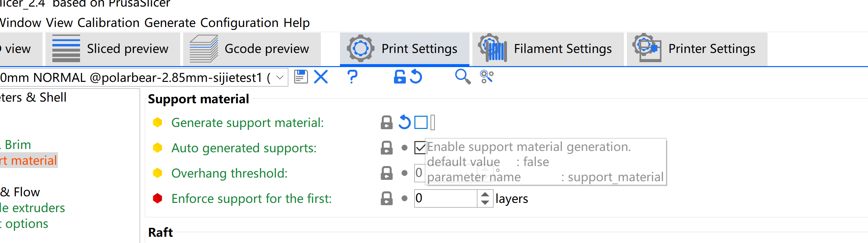Click the lock icon beside Generate support material
This screenshot has height=243, width=868.
click(x=386, y=123)
